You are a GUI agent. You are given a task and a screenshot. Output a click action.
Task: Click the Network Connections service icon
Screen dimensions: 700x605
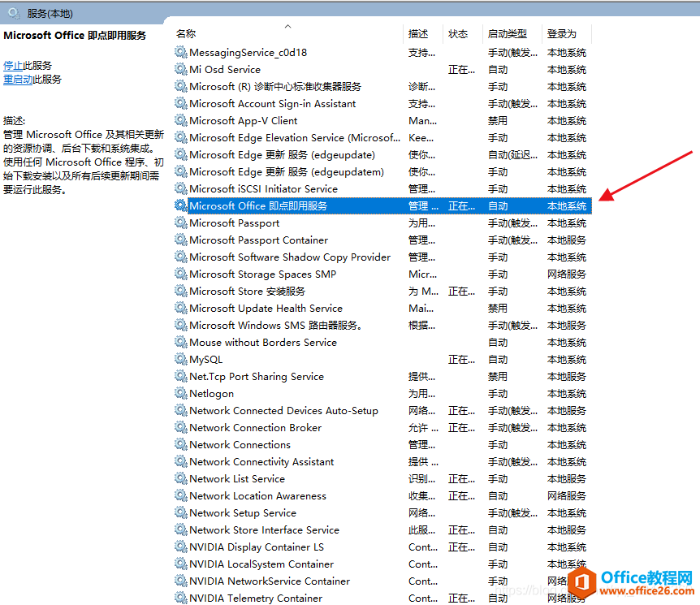point(181,445)
